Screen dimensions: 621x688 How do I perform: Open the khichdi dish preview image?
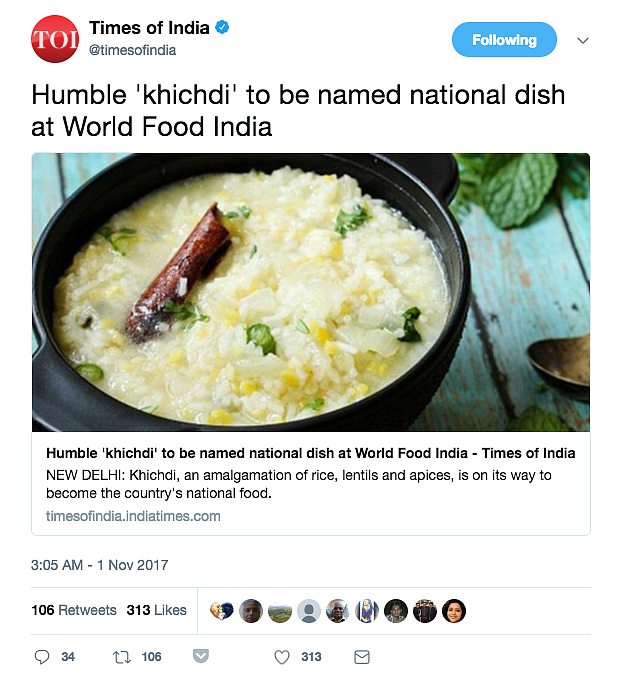coord(310,292)
